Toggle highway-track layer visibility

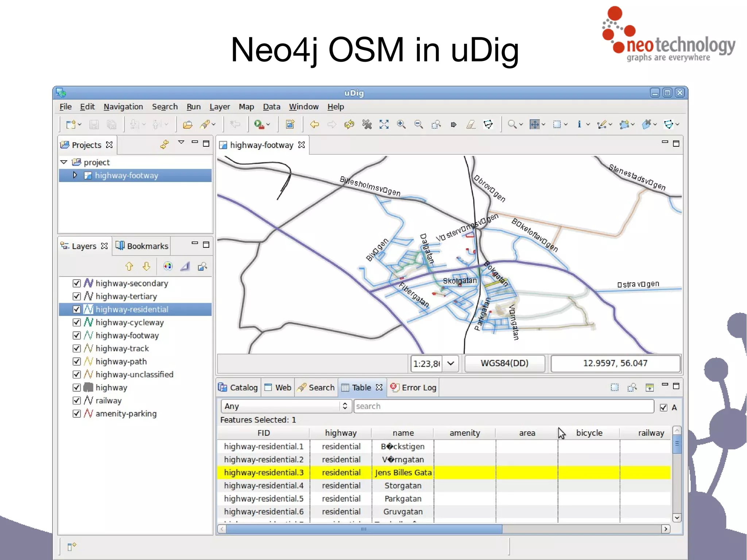[77, 348]
